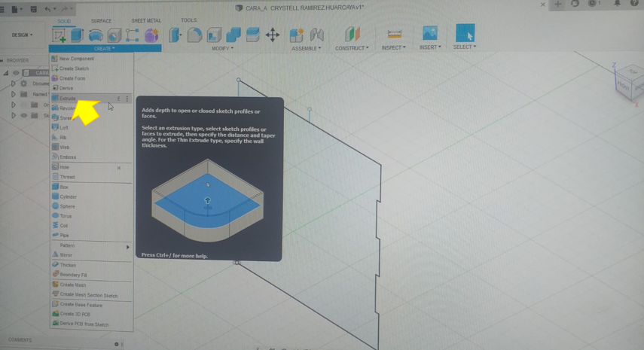Open the SELECT dropdown menu
Image resolution: width=644 pixels, height=350 pixels.
[465, 47]
